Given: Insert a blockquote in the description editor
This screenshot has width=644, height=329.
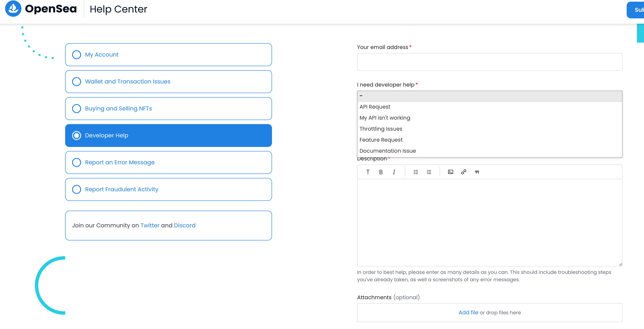Looking at the screenshot, I should 477,172.
